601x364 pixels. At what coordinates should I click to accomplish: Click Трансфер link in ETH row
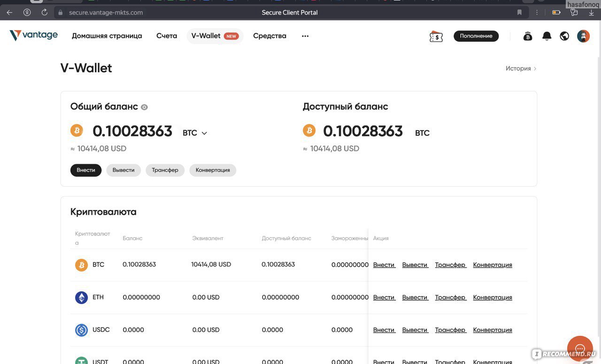click(x=450, y=297)
